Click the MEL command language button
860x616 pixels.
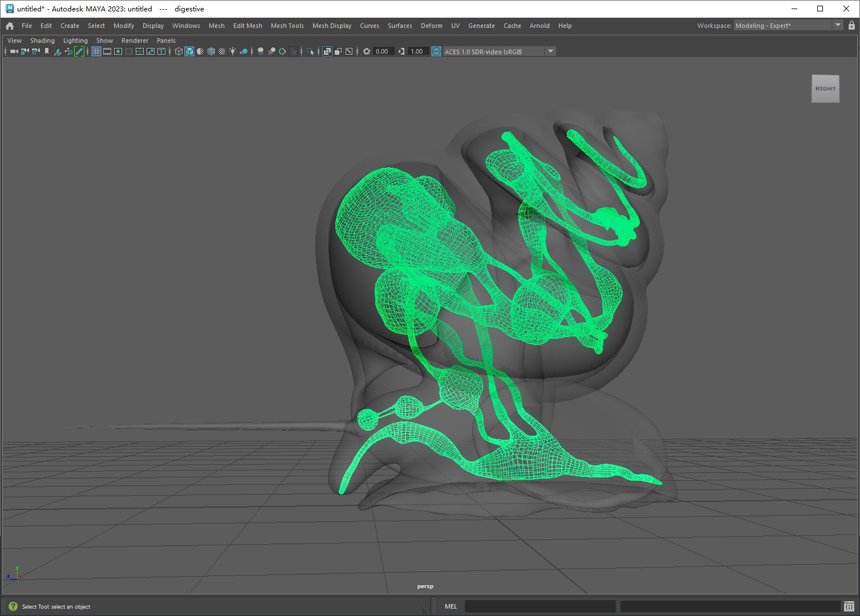451,606
